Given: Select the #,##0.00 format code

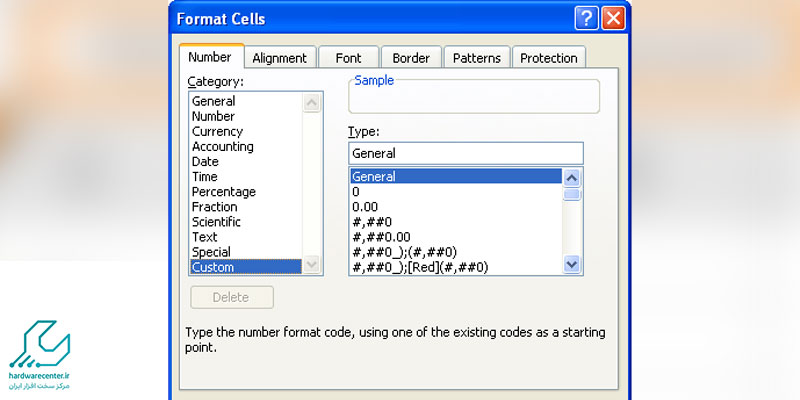Looking at the screenshot, I should (x=456, y=237).
